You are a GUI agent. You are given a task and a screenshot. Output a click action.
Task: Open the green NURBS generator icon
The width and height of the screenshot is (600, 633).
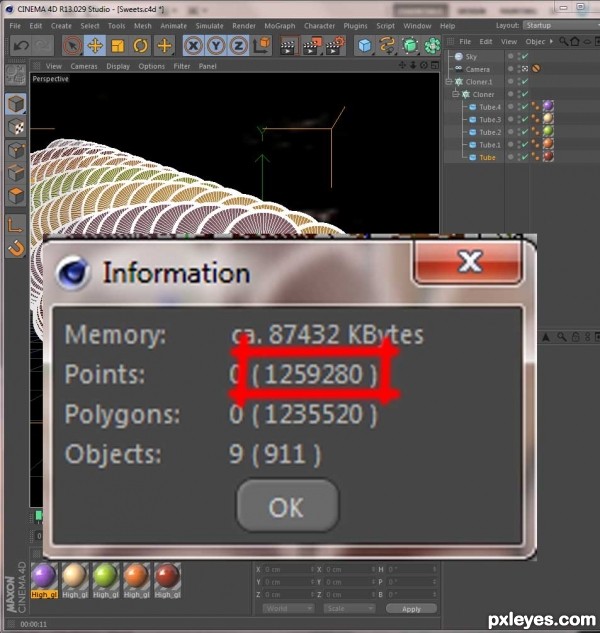[410, 46]
